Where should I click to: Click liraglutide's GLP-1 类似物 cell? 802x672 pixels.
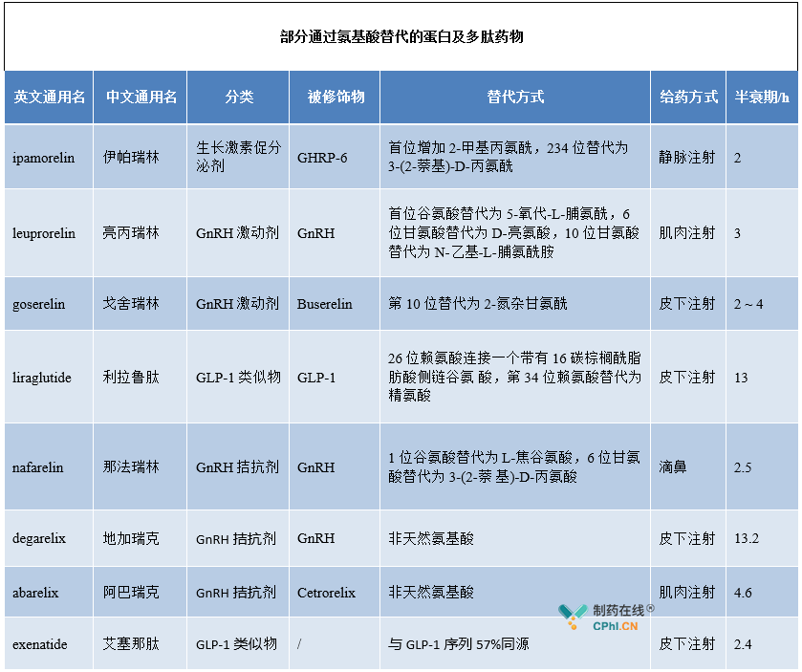pyautogui.click(x=238, y=377)
